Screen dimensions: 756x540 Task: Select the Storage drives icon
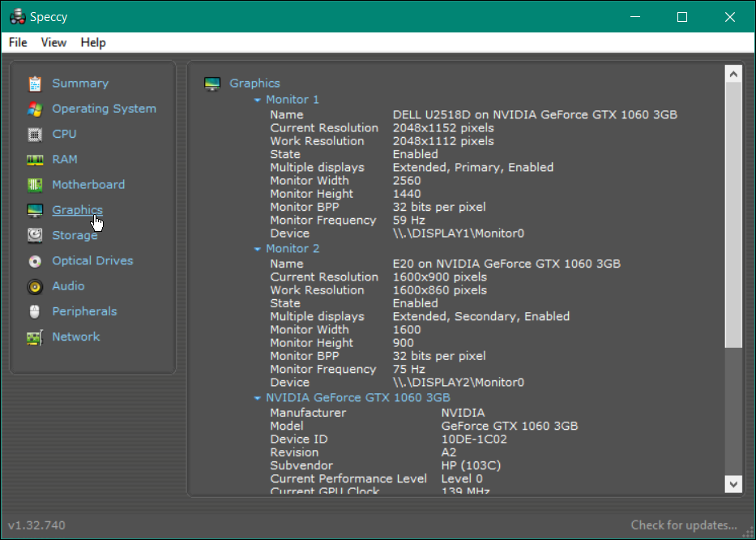coord(34,234)
